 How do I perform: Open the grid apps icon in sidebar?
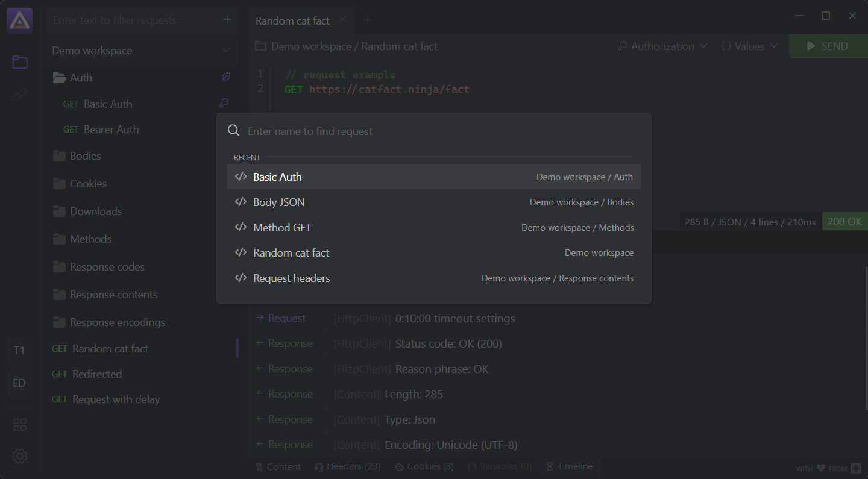(20, 425)
